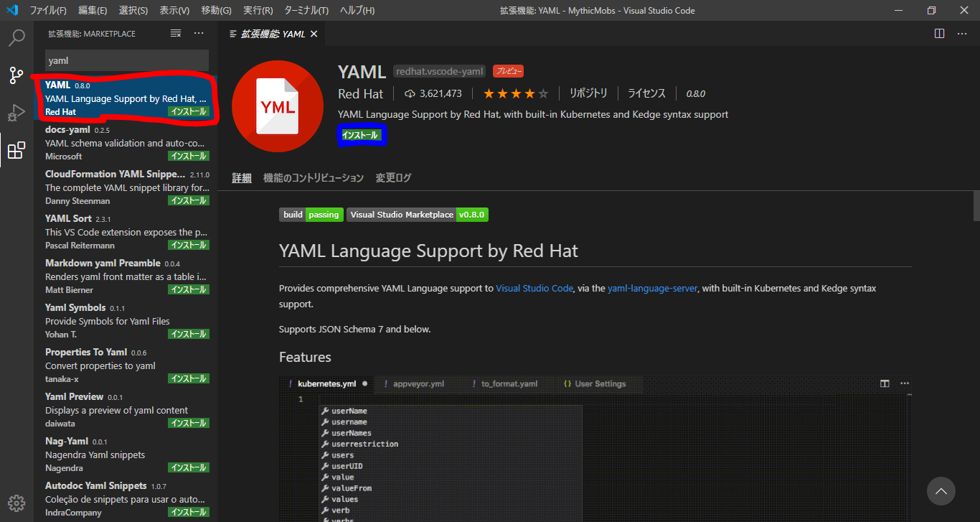Open 実行(R) menu
This screenshot has height=522, width=980.
[x=258, y=11]
